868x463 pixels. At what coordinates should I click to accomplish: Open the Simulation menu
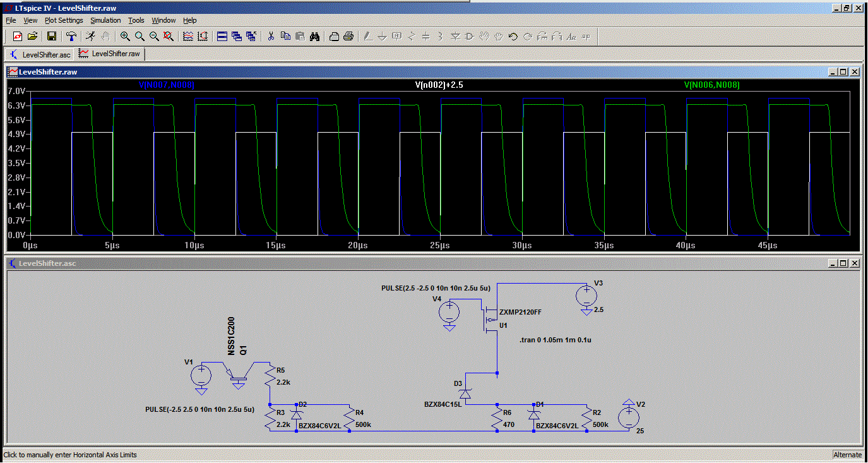click(x=105, y=20)
